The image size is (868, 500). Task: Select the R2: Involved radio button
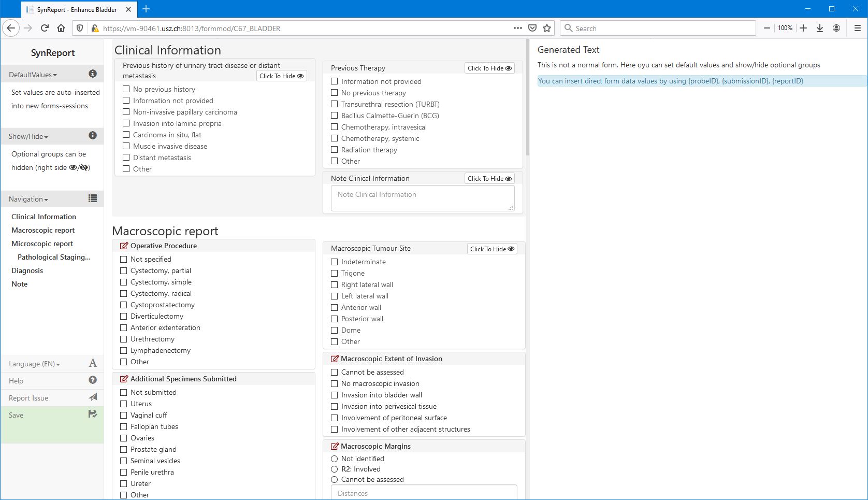tap(334, 469)
